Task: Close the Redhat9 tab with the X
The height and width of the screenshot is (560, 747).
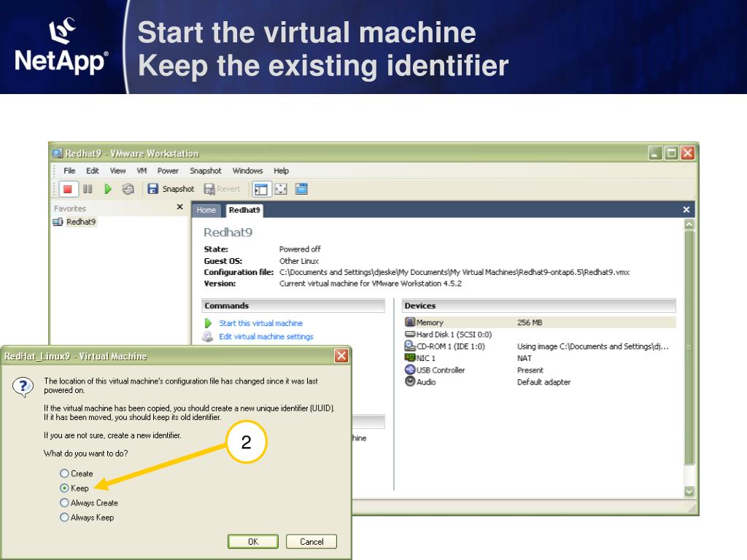Action: 686,209
